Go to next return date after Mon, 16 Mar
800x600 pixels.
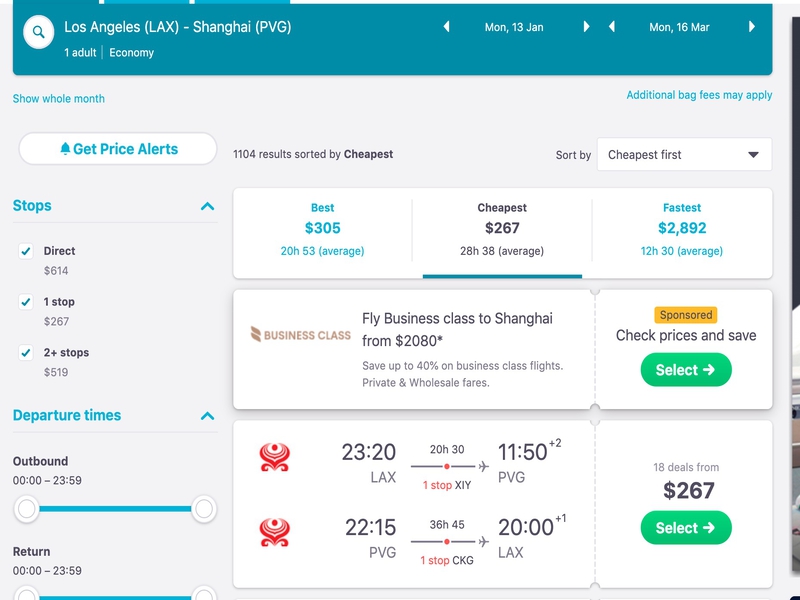(752, 27)
